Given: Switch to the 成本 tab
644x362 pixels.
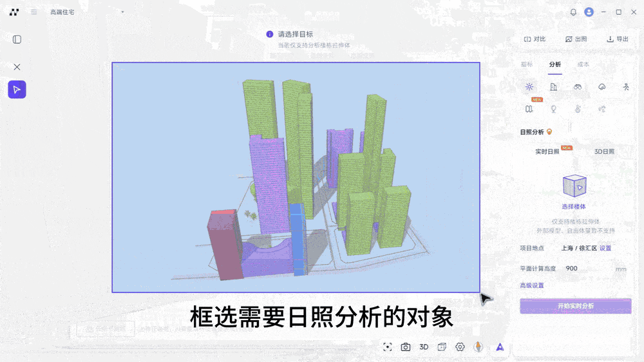Looking at the screenshot, I should point(583,64).
